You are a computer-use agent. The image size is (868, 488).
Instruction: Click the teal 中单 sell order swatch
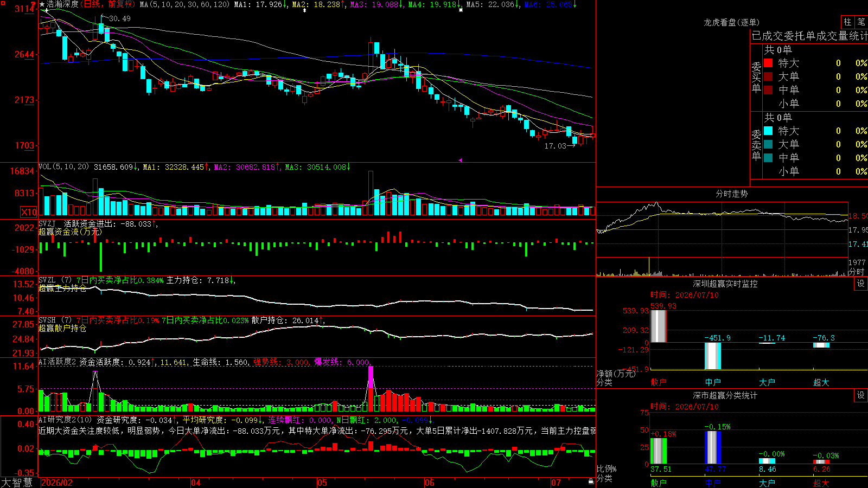click(x=768, y=157)
